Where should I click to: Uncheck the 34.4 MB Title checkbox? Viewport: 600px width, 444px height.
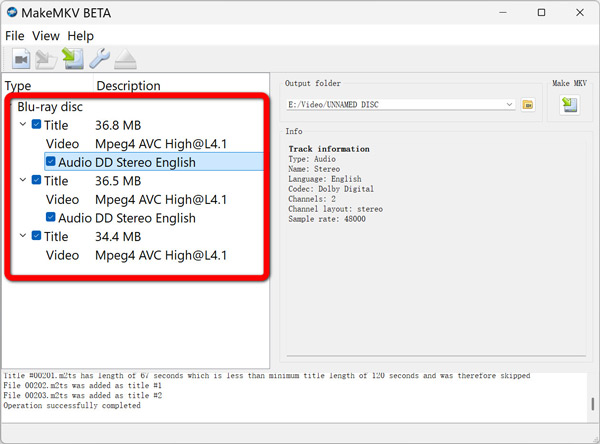coord(36,235)
